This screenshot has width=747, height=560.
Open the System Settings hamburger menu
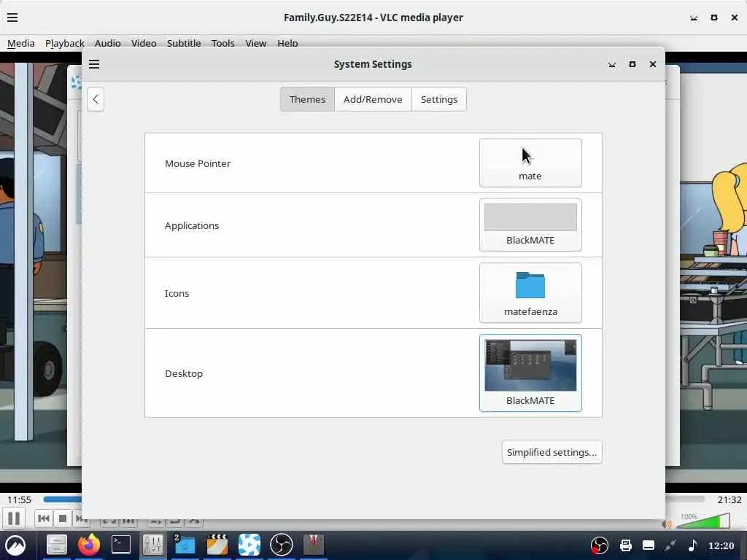(x=94, y=64)
